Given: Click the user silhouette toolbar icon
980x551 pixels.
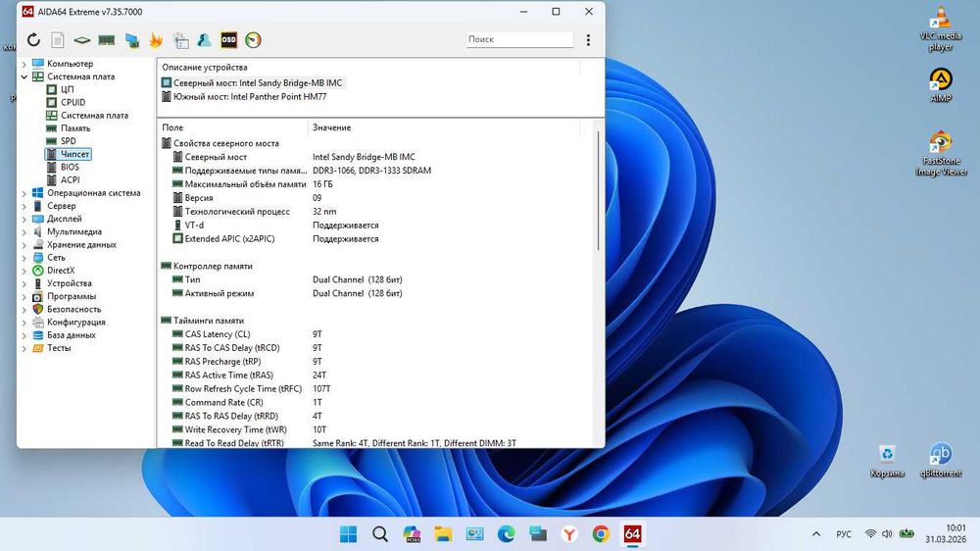Looking at the screenshot, I should pyautogui.click(x=205, y=40).
